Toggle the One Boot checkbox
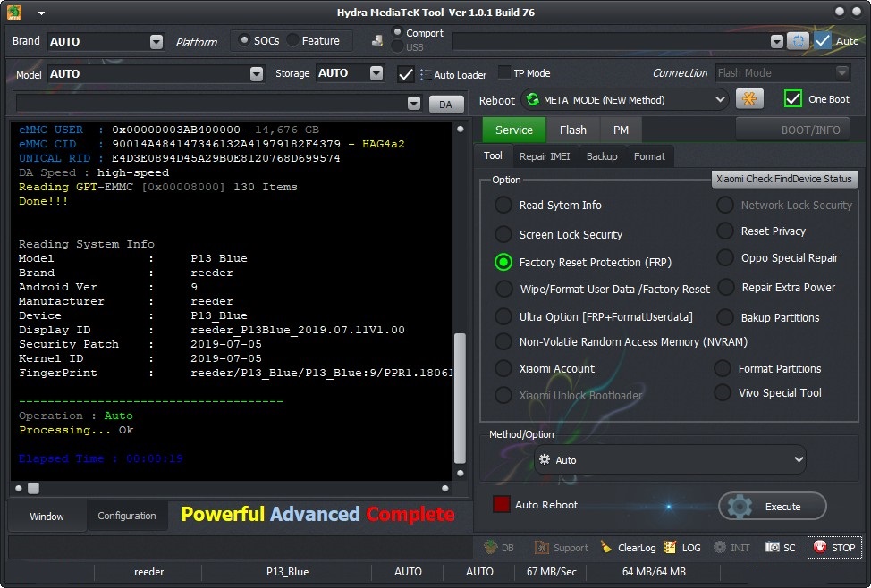Screen dimensions: 871x588 click(x=792, y=99)
